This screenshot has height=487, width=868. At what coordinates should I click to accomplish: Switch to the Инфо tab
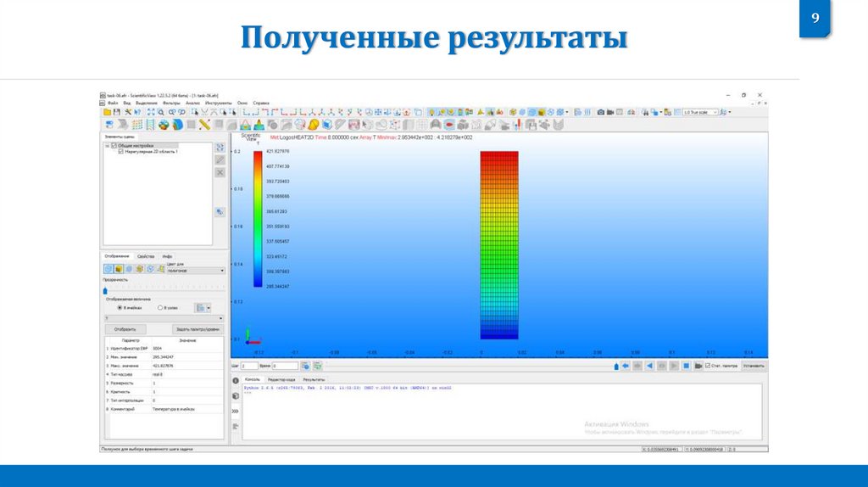coord(167,256)
